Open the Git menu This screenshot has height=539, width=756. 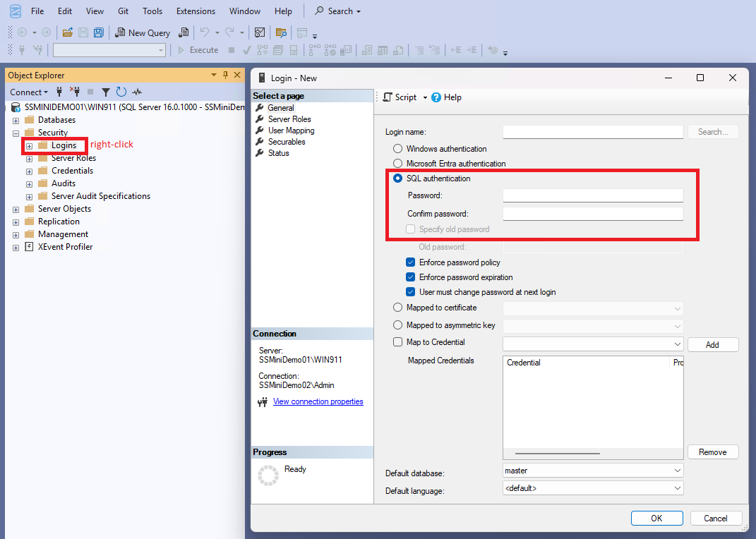tap(123, 11)
